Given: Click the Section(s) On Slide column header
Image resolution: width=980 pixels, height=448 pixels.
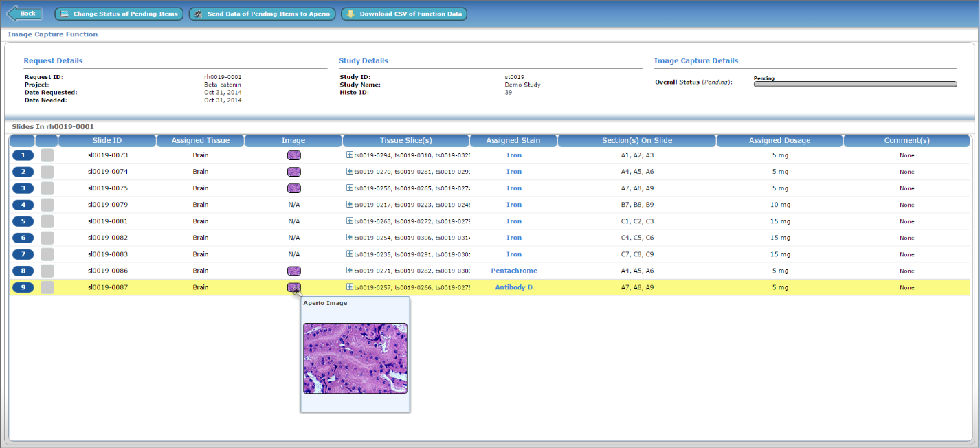Looking at the screenshot, I should click(x=637, y=141).
